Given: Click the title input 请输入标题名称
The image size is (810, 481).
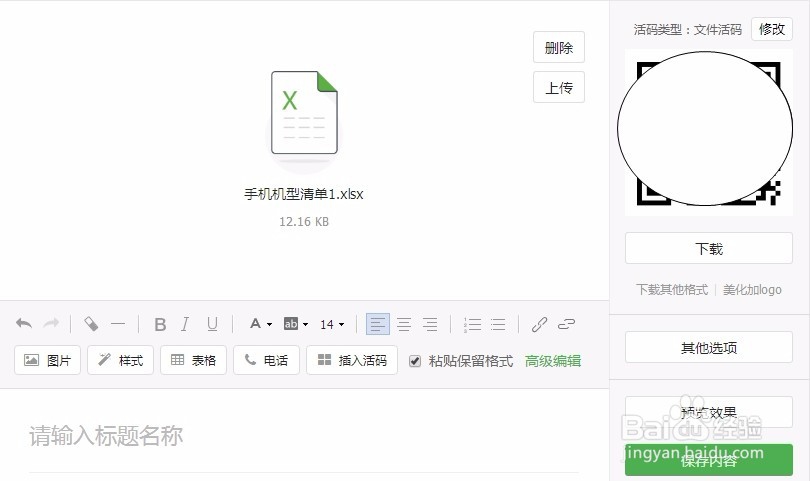Looking at the screenshot, I should coord(304,436).
